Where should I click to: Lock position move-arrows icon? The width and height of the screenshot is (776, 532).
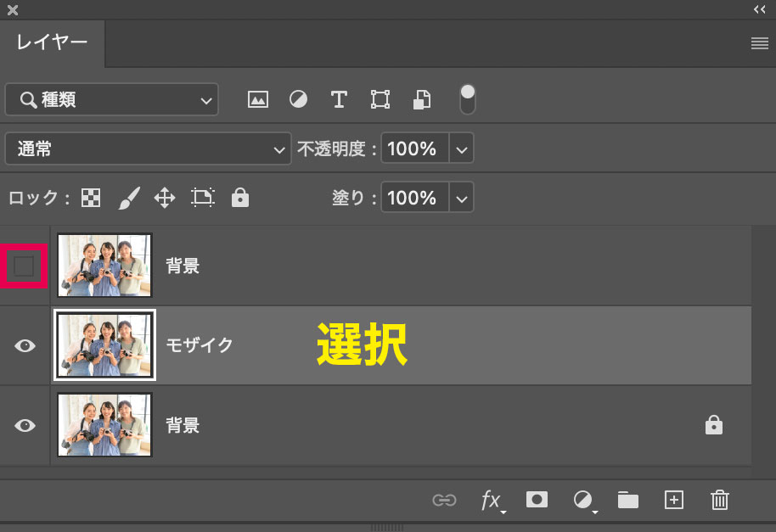[165, 198]
